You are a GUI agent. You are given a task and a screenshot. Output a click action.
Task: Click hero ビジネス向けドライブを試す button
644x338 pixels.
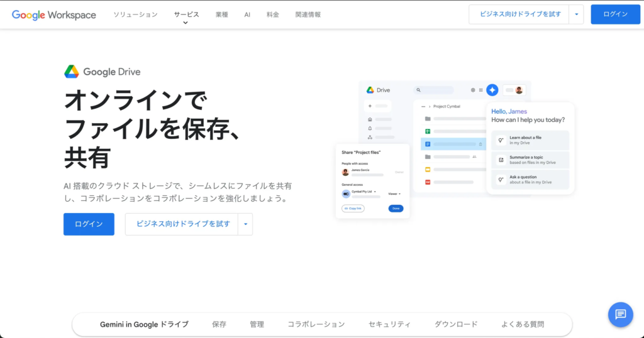coord(182,224)
